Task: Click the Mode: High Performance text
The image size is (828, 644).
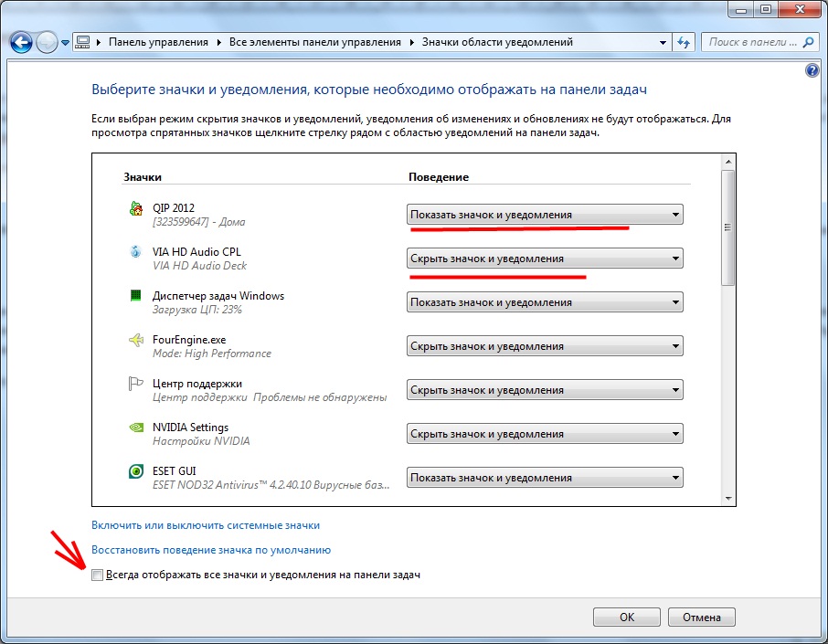Action: [212, 354]
